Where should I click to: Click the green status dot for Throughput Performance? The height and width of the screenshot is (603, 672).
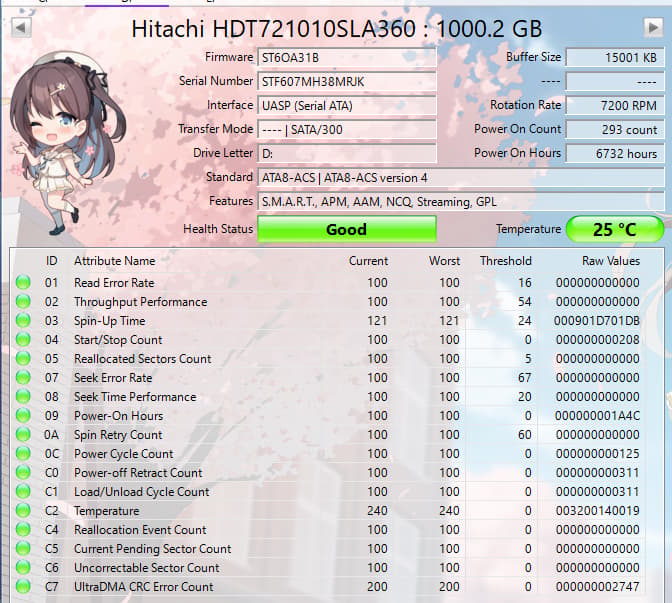point(23,301)
